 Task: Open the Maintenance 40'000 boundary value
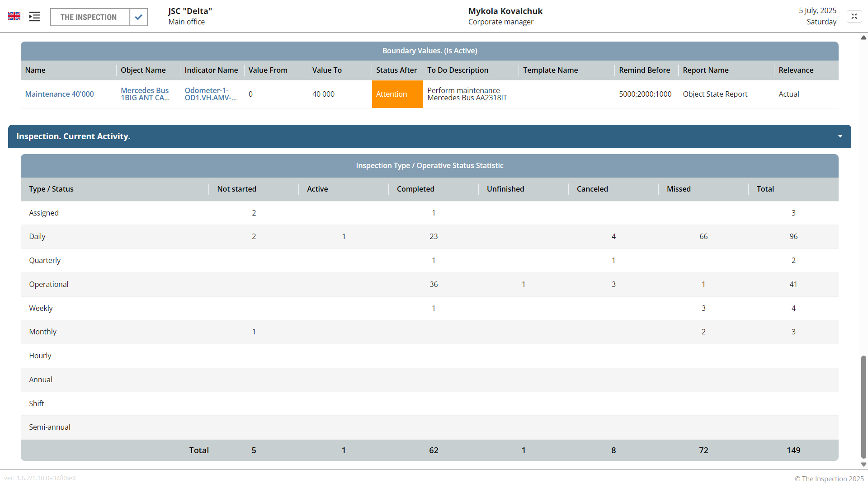(x=59, y=94)
